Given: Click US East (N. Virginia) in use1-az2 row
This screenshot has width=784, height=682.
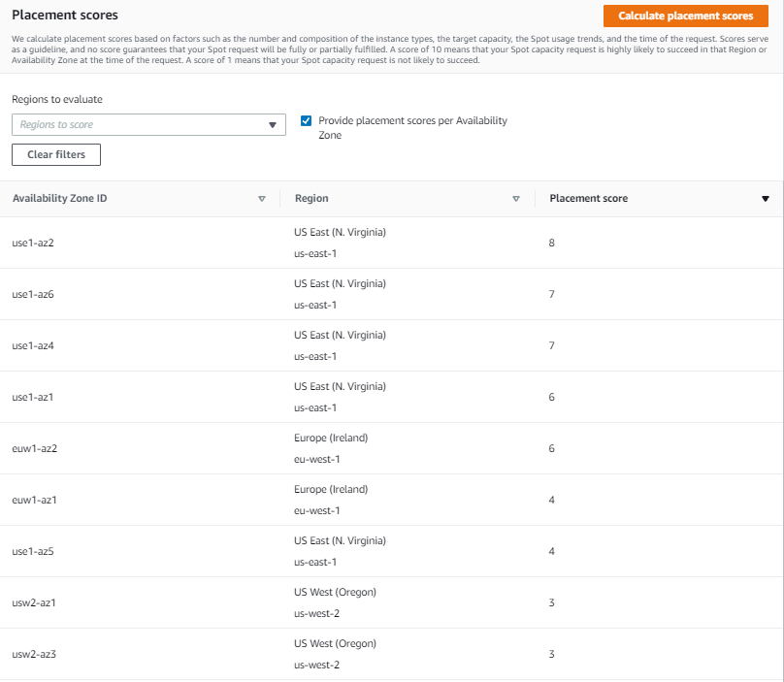Looking at the screenshot, I should (340, 233).
